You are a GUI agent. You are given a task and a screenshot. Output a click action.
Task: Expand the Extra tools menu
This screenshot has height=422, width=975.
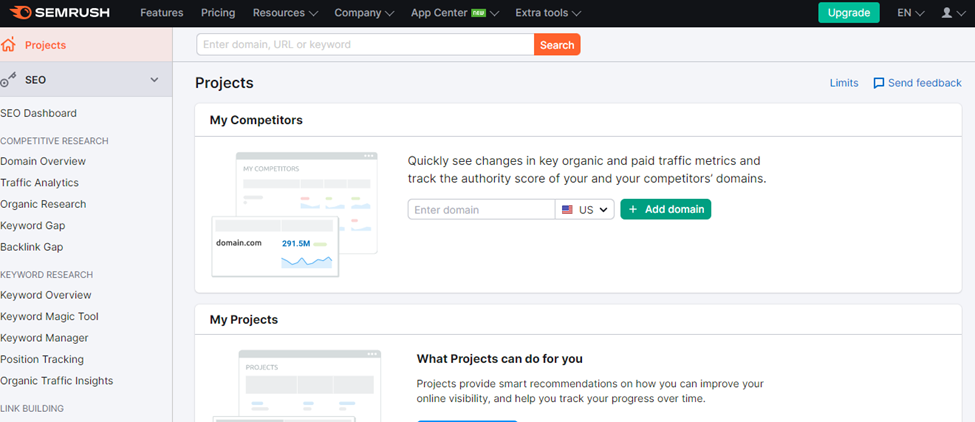point(548,12)
